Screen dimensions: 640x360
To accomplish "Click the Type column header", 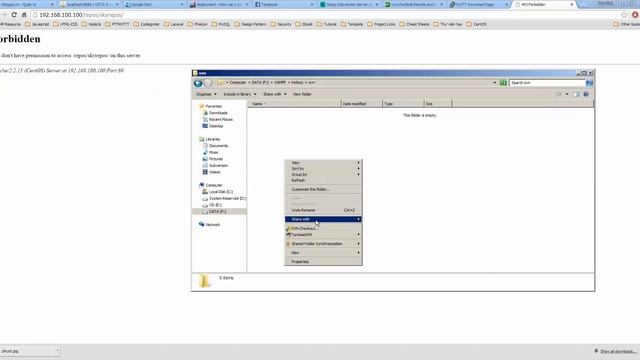I will (x=403, y=104).
